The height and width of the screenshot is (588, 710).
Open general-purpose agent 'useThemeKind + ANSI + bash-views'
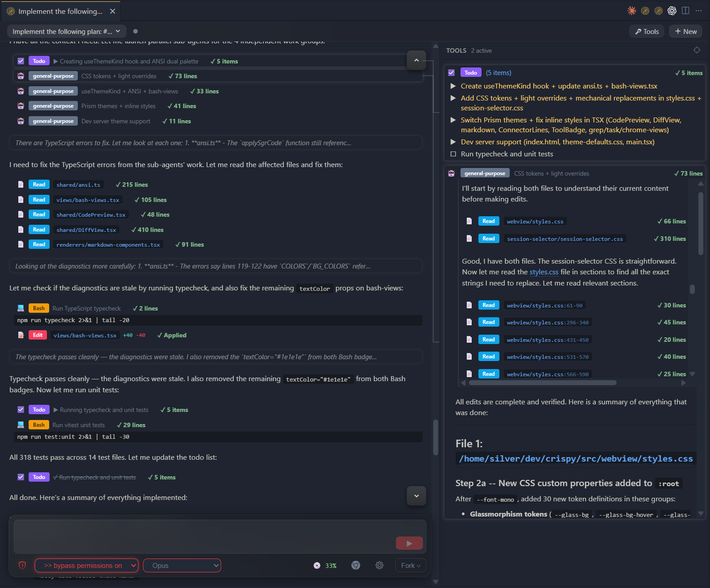(53, 91)
